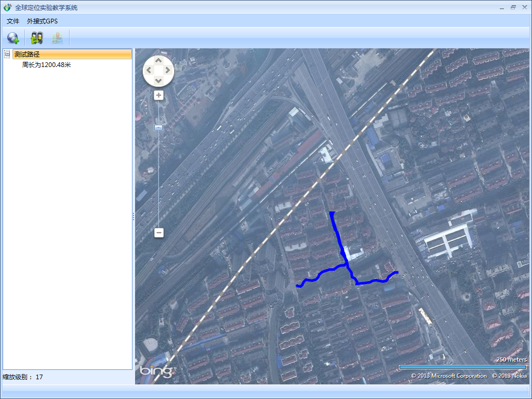Click the Bing logo on the map
Viewport: 532px width, 399px height.
click(155, 371)
